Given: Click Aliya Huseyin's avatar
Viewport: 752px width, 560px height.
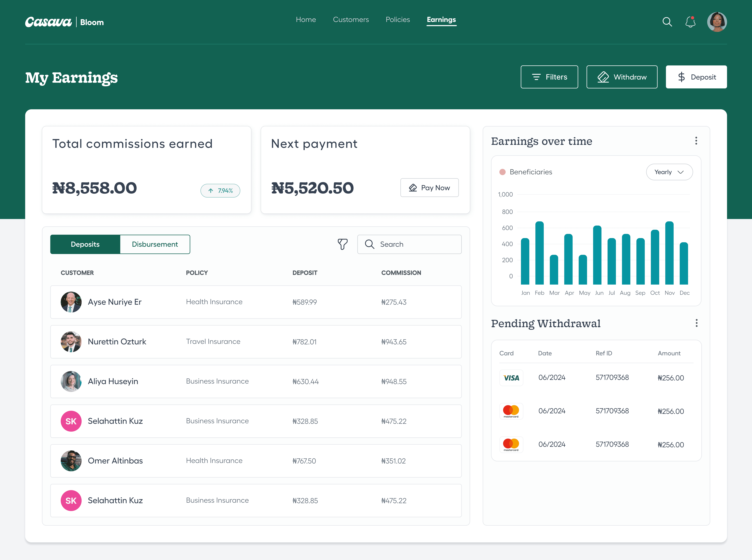Looking at the screenshot, I should pos(71,381).
